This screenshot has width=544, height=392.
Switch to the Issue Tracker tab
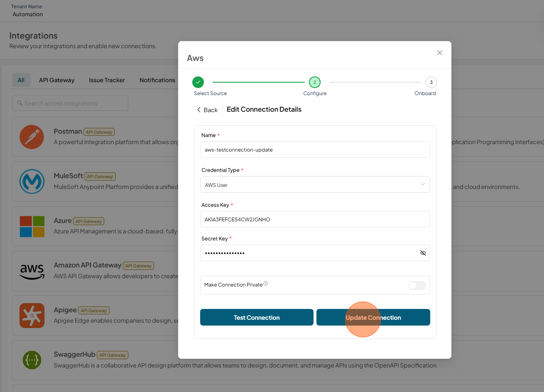tap(107, 80)
